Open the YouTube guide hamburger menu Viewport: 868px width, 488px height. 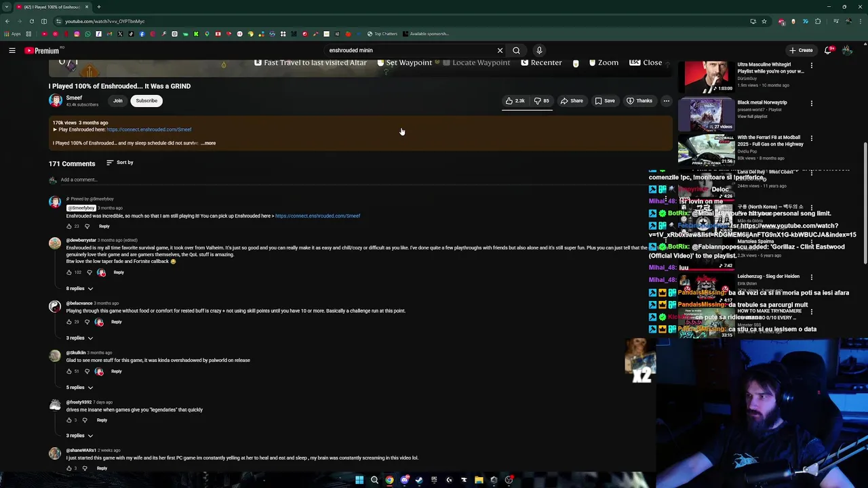[x=12, y=50]
